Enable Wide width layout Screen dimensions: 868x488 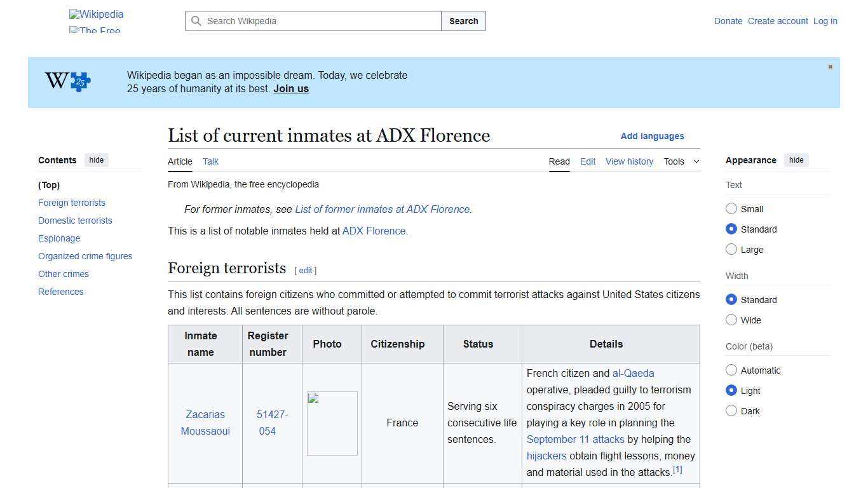coord(731,320)
